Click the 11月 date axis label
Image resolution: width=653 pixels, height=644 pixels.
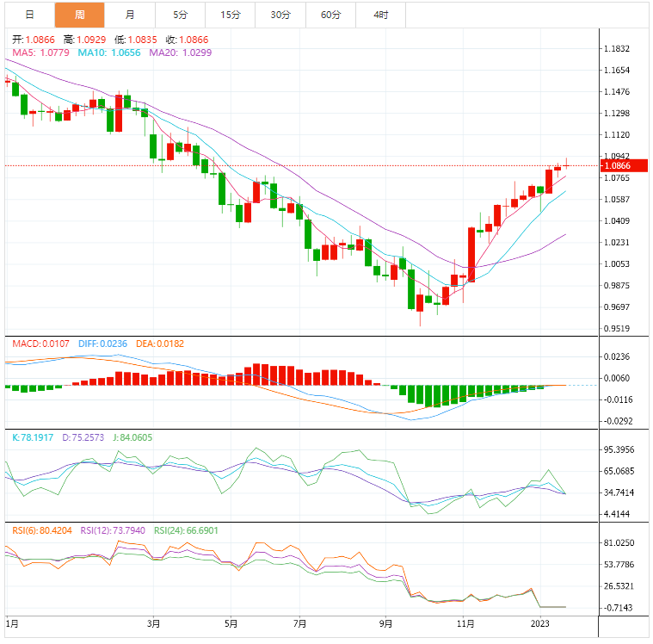(465, 623)
